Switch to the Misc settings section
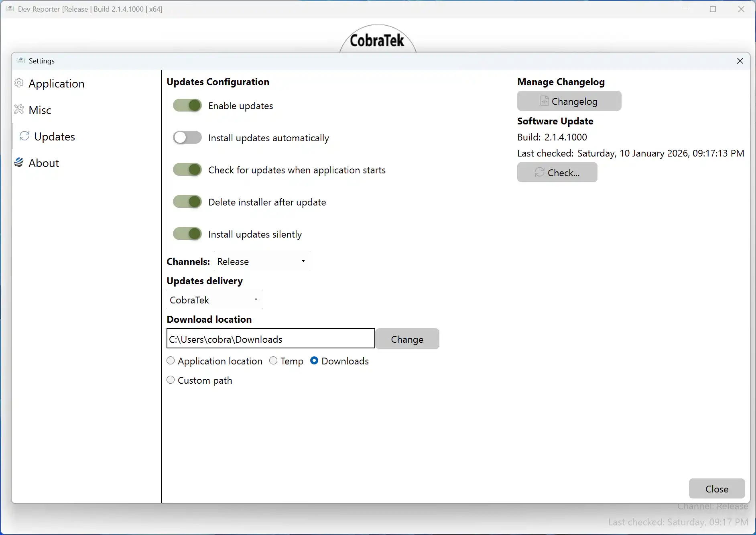Screen dimensions: 756x535 40,110
